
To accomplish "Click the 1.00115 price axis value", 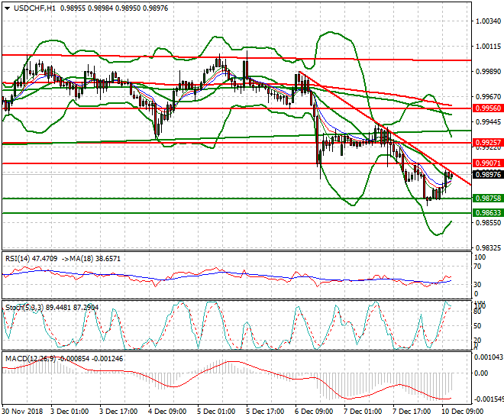I will pyautogui.click(x=488, y=47).
